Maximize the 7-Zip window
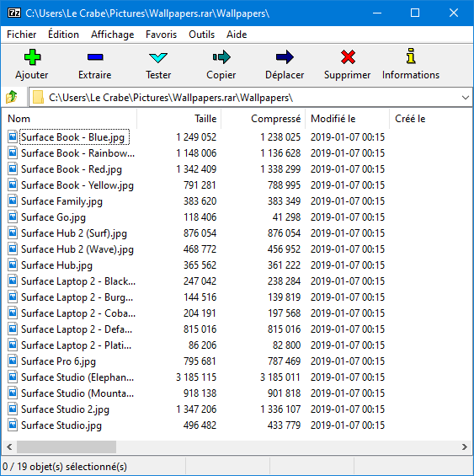 click(x=415, y=13)
